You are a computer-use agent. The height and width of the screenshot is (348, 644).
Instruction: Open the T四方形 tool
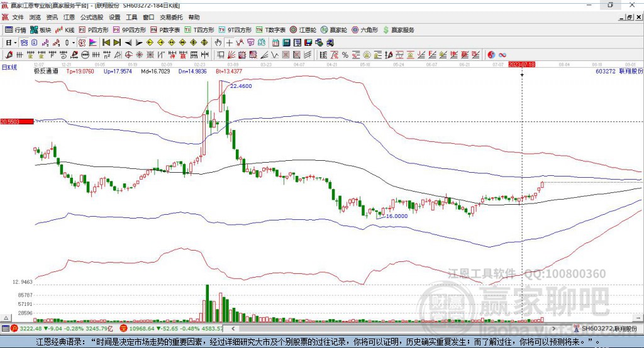pos(199,30)
